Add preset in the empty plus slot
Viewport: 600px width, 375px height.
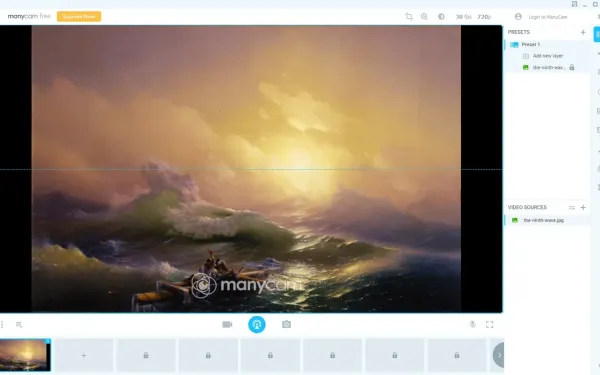coord(83,355)
